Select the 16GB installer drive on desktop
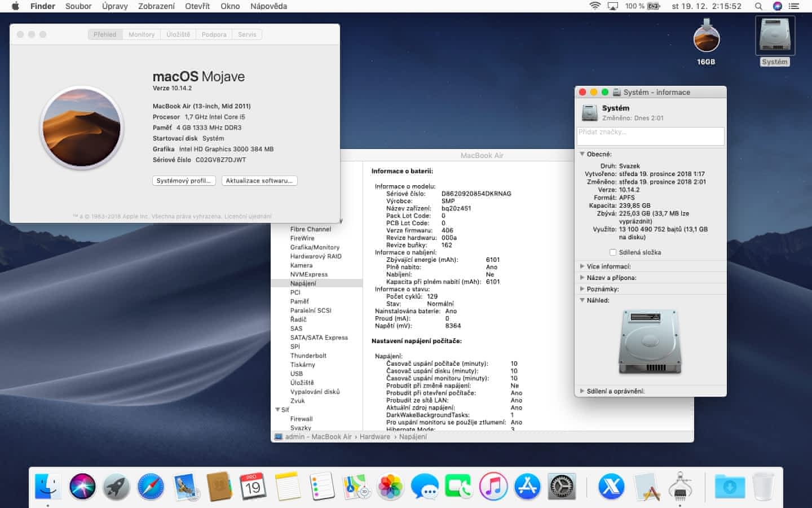Screen dimensions: 812x508 (x=706, y=38)
